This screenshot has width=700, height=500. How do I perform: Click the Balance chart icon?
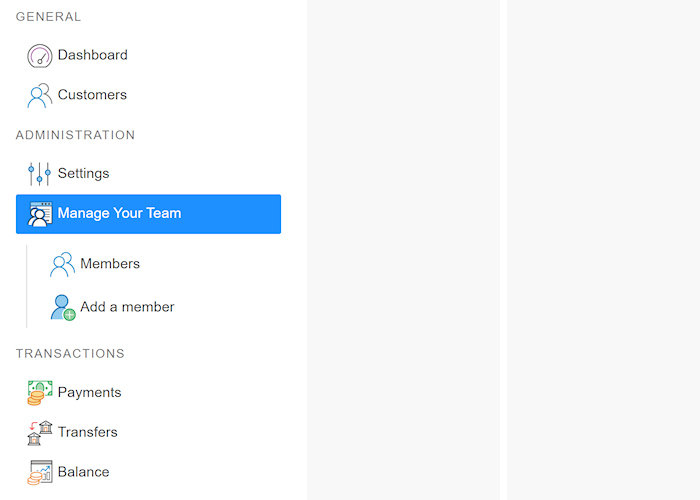pyautogui.click(x=40, y=472)
